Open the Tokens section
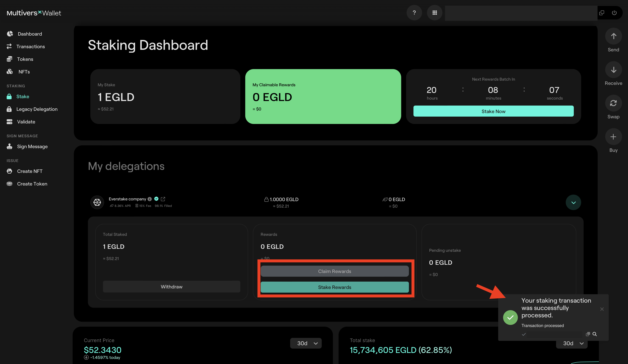 (x=9, y=59)
